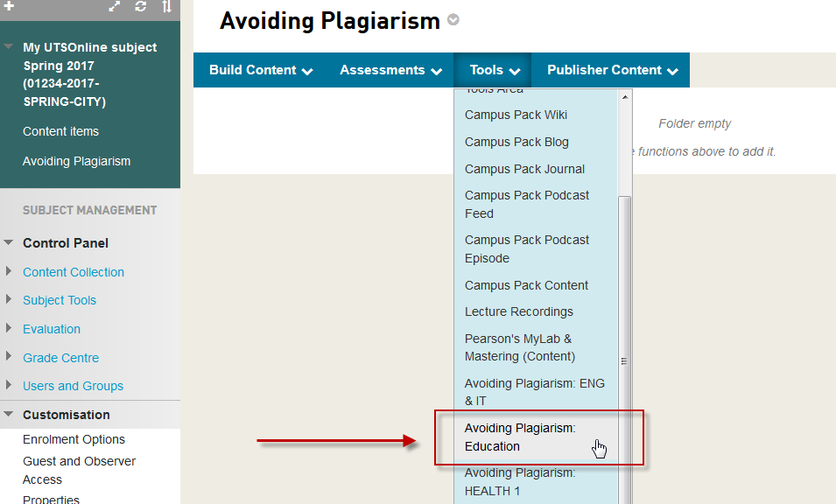This screenshot has width=836, height=504.
Task: Select Lecture Recordings menu entry
Action: coord(518,311)
